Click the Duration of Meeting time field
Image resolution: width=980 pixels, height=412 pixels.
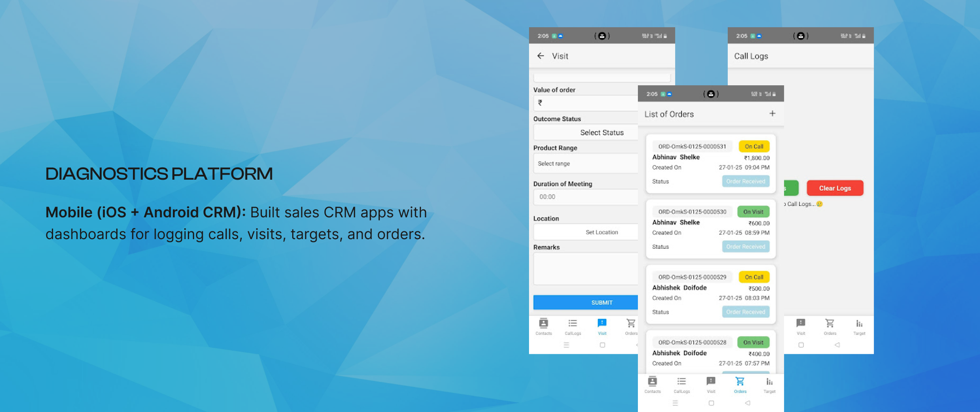coord(586,197)
